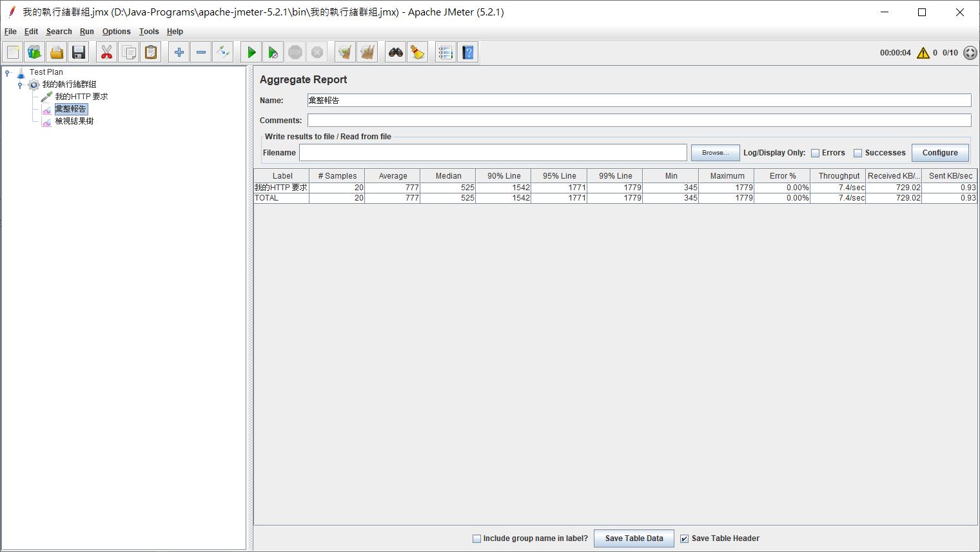The height and width of the screenshot is (552, 980).
Task: Click the Median column header
Action: [x=448, y=176]
